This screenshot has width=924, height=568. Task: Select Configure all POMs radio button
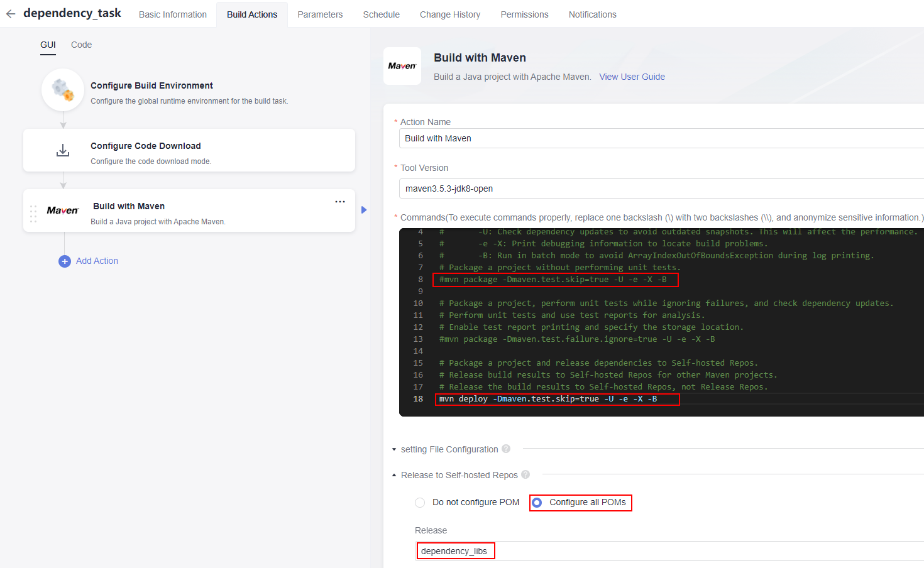(537, 503)
